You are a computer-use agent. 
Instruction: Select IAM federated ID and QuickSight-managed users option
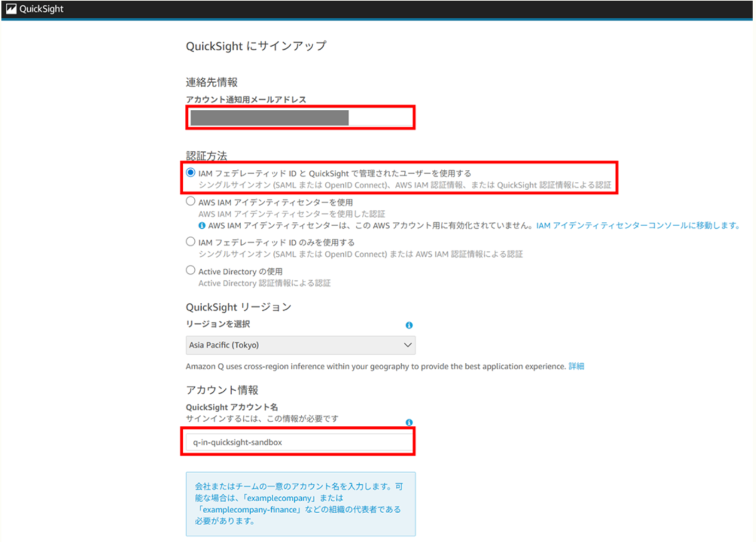click(x=190, y=172)
